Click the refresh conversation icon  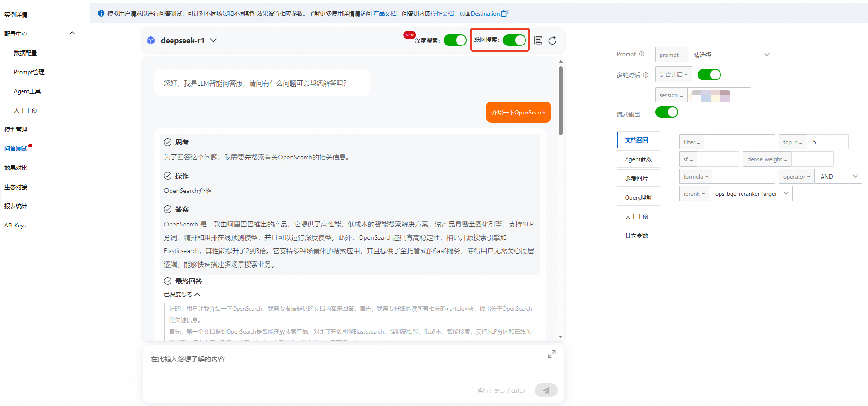552,40
